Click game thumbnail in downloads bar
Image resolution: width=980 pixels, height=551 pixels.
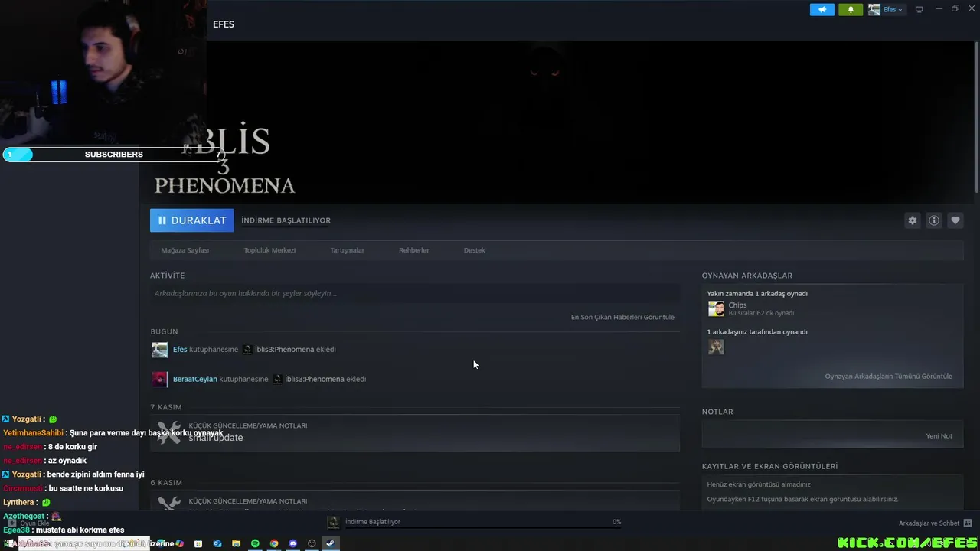[333, 522]
